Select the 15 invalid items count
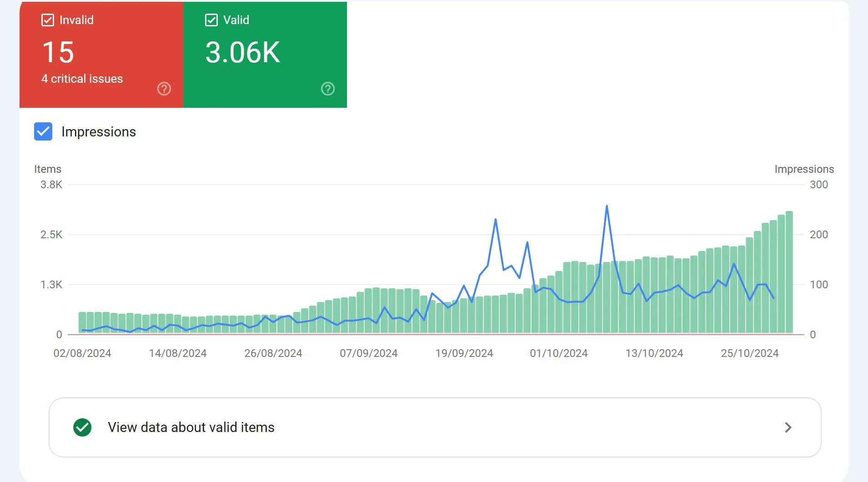Screen dimensions: 868x482 click(58, 52)
